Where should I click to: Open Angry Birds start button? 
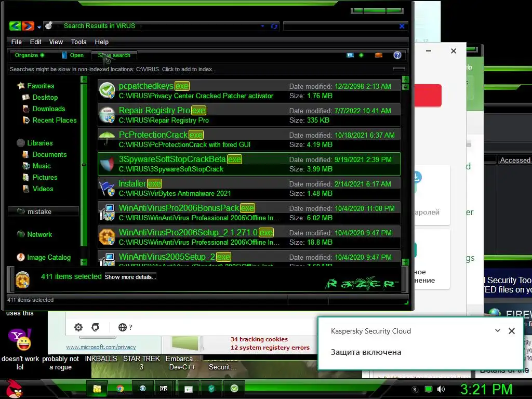(14, 389)
